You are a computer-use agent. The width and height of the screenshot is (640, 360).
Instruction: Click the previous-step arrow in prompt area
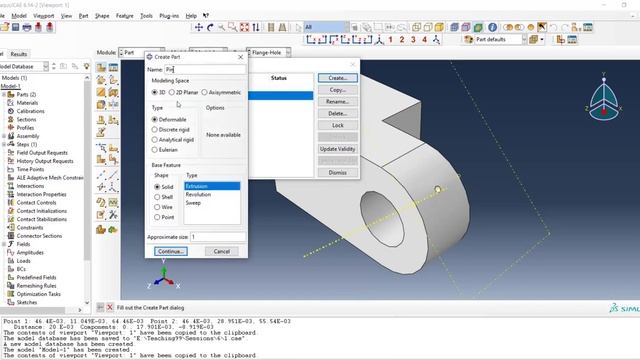pos(100,307)
